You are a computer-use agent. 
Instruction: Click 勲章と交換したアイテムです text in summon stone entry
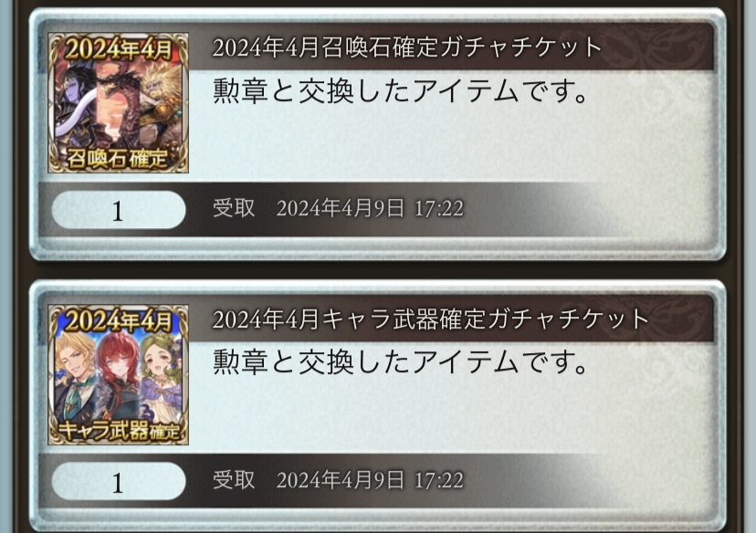coord(400,90)
